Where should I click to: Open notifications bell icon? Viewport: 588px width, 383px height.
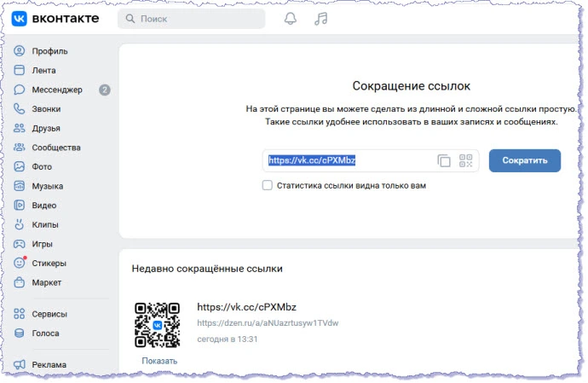click(x=291, y=18)
